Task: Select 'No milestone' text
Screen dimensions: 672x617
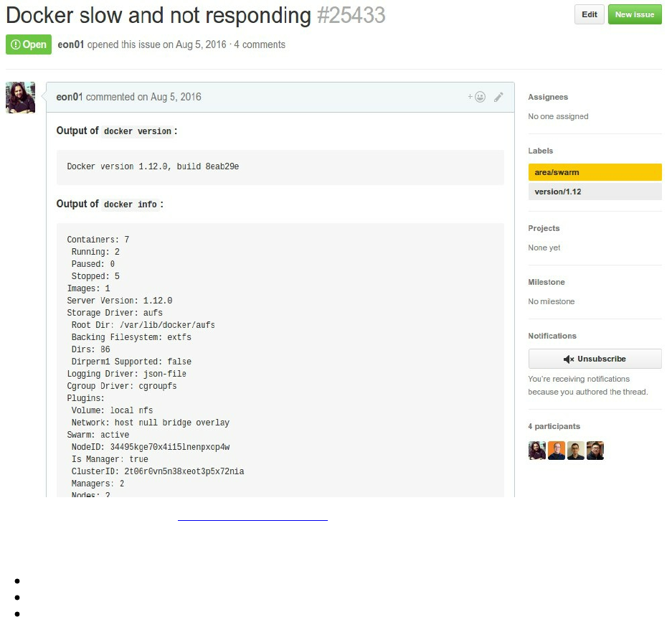Action: pyautogui.click(x=551, y=302)
